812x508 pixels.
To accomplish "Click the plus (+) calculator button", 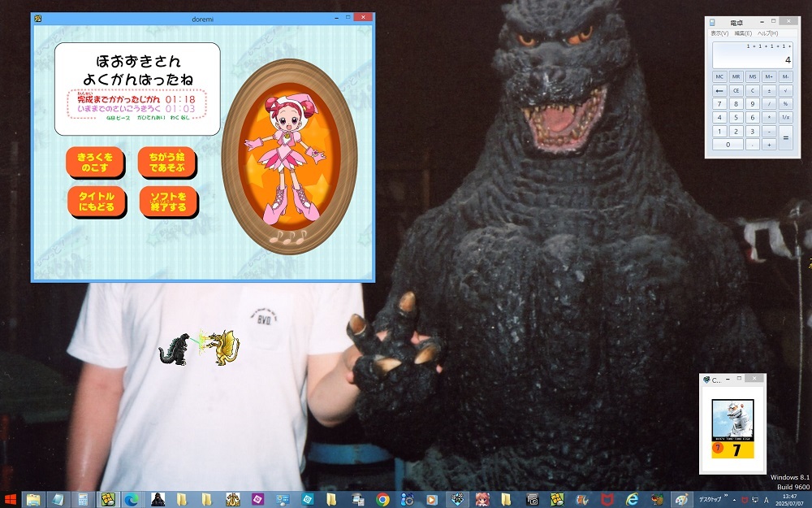I will click(x=769, y=145).
